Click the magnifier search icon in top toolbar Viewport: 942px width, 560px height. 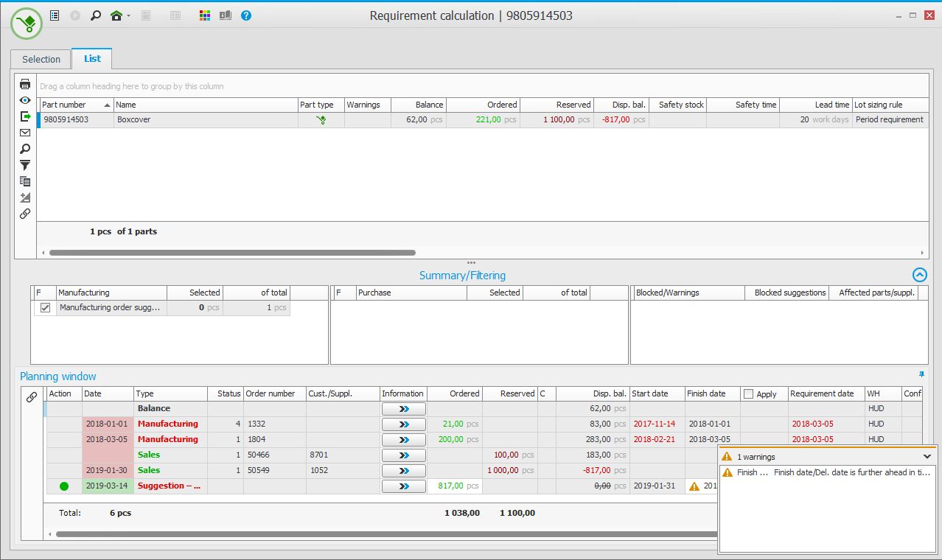click(x=95, y=15)
